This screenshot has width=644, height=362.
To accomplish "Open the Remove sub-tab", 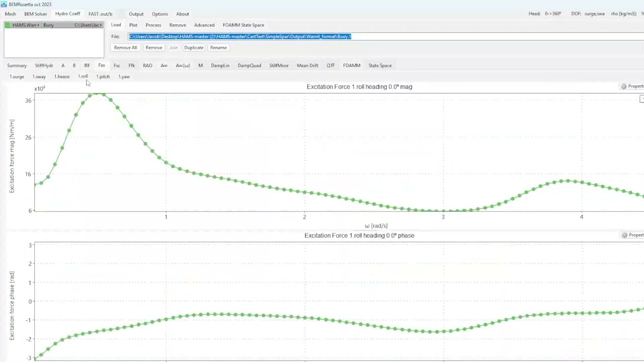I will click(x=178, y=25).
